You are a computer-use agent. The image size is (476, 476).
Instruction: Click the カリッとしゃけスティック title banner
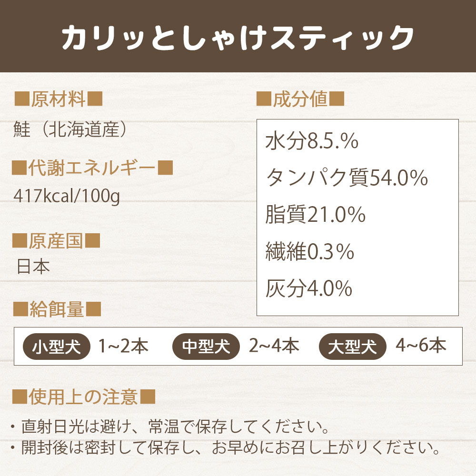[238, 37]
